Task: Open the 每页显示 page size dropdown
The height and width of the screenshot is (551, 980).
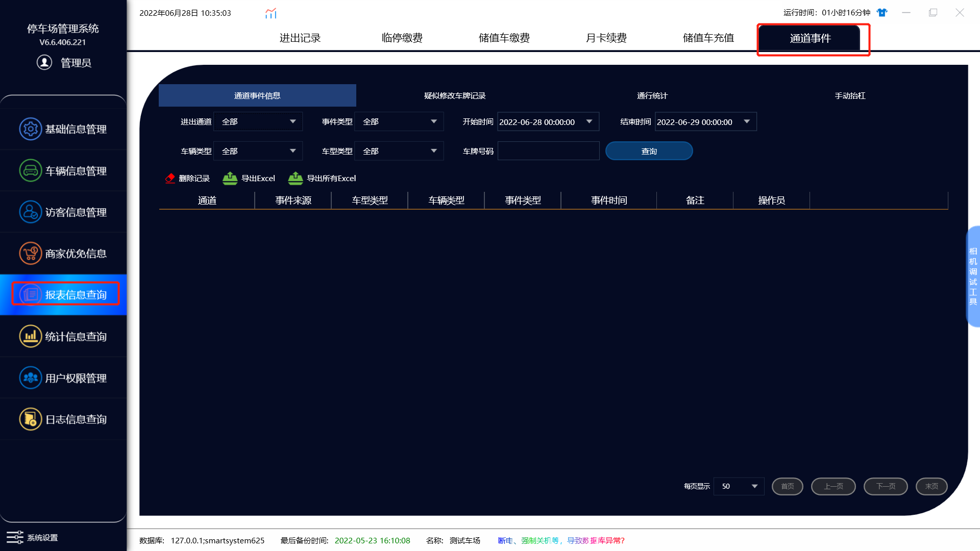Action: [x=739, y=486]
